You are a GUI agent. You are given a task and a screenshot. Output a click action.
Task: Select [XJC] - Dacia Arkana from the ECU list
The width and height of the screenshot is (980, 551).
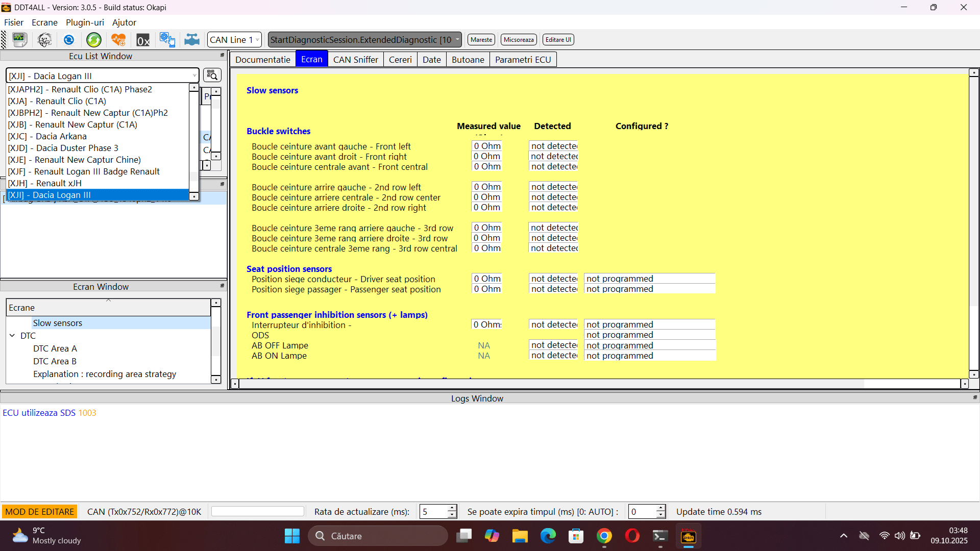[47, 136]
